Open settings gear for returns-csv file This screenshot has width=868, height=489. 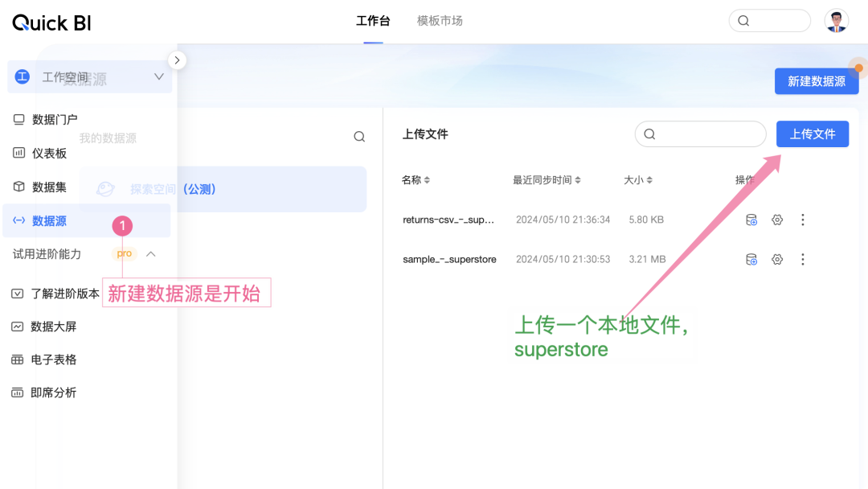click(x=777, y=220)
